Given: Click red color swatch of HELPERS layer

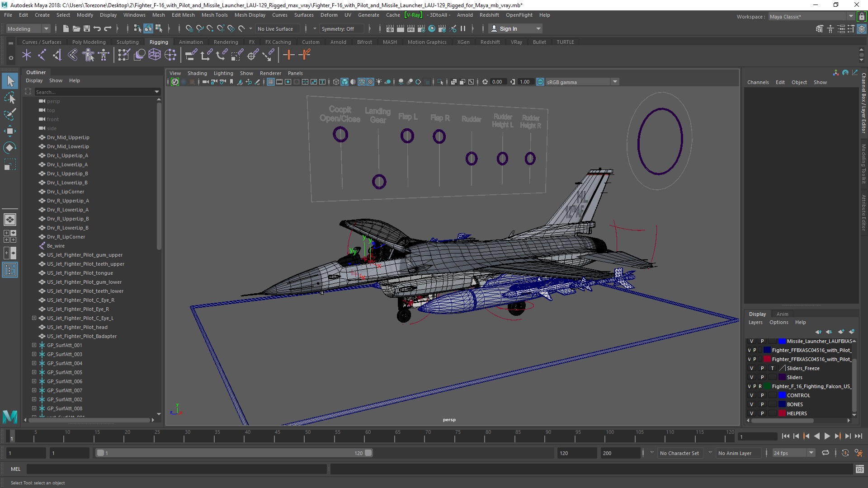Looking at the screenshot, I should click(x=782, y=413).
